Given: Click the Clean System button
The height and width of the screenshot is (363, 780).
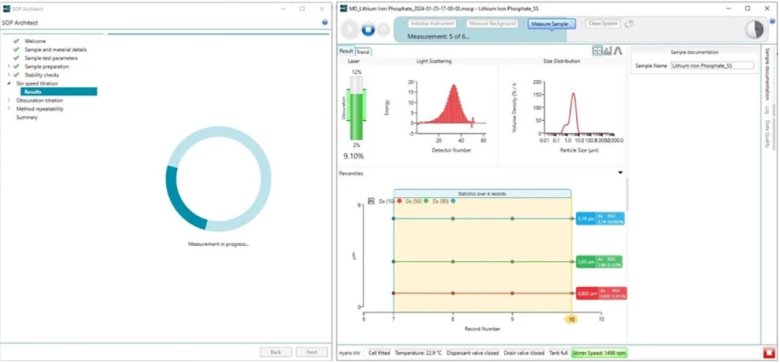Looking at the screenshot, I should coord(602,23).
